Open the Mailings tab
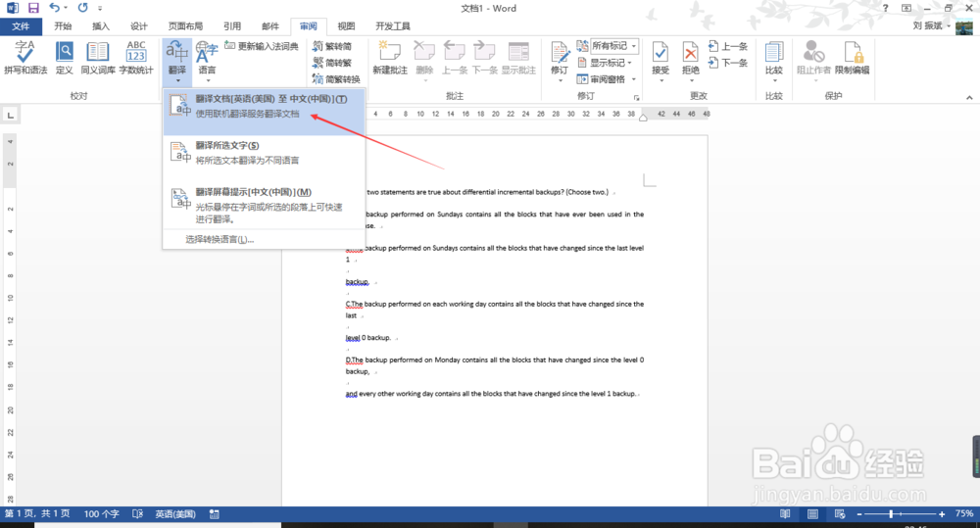This screenshot has height=528, width=980. coord(270,26)
